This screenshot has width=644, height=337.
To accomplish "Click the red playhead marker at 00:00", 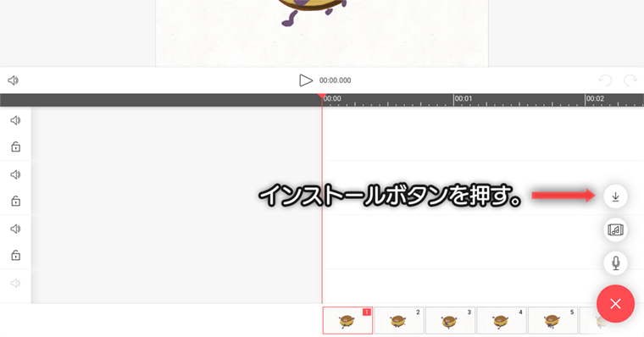I will pyautogui.click(x=322, y=96).
